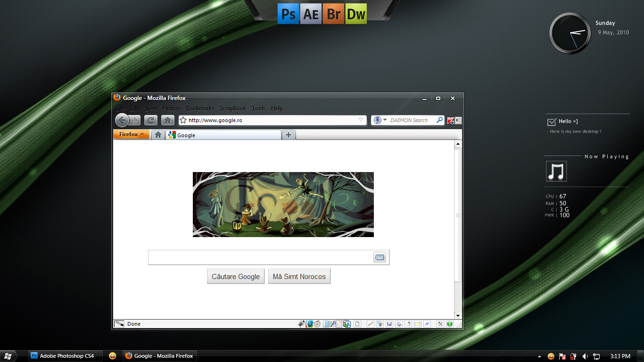Viewport: 644px width, 362px height.
Task: Click the Yahoo Messenger smiley in taskbar
Action: pos(112,356)
